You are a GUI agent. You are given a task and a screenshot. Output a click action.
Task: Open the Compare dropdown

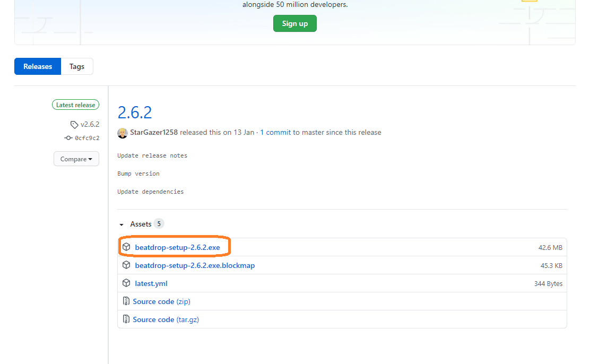76,159
